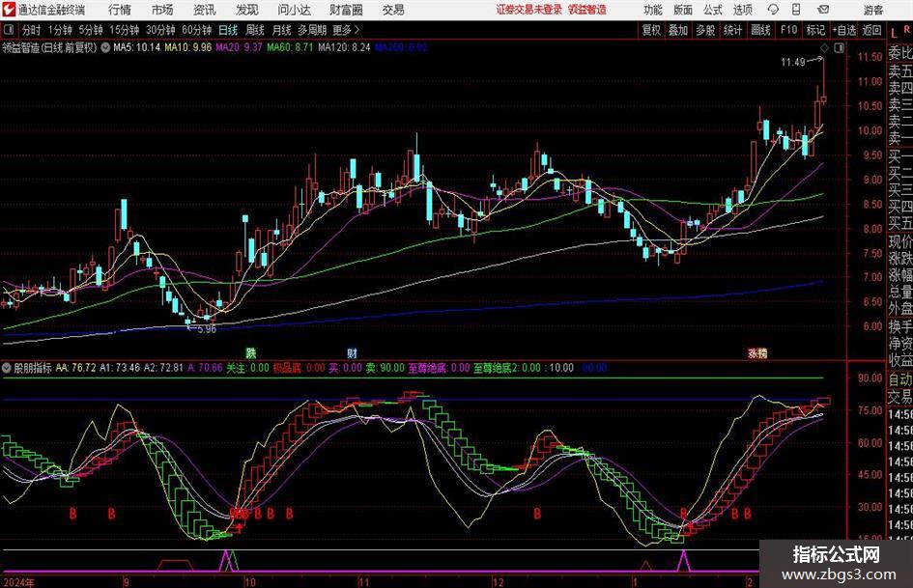Toggle the left panel layout icon
This screenshot has width=913, height=588.
pyautogui.click(x=9, y=30)
